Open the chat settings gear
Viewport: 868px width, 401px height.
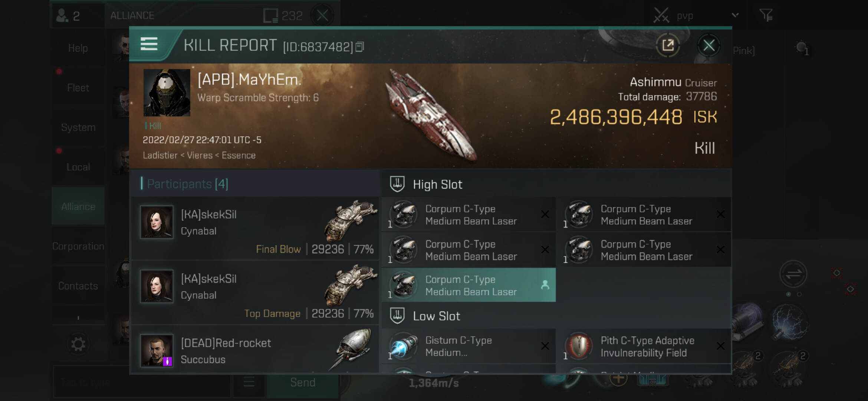(78, 344)
